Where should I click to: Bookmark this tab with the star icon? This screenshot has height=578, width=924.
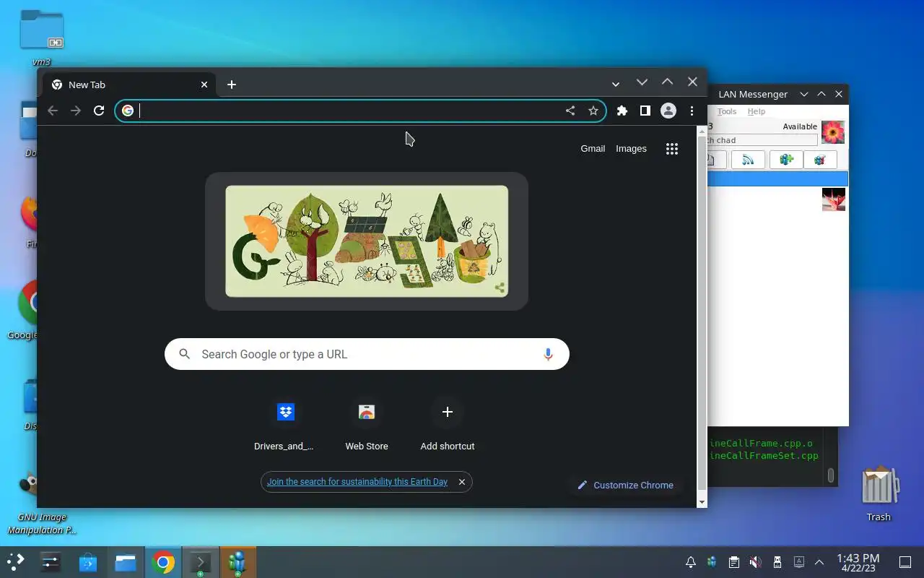(593, 111)
